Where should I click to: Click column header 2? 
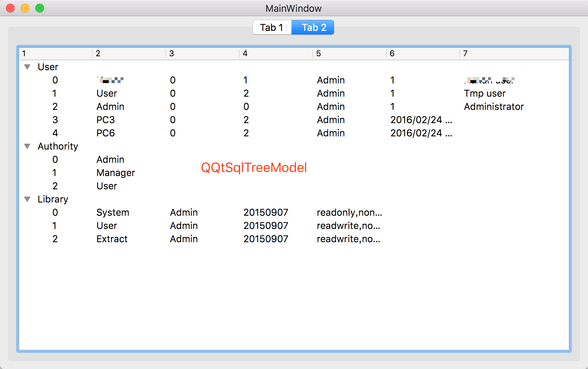[x=129, y=54]
